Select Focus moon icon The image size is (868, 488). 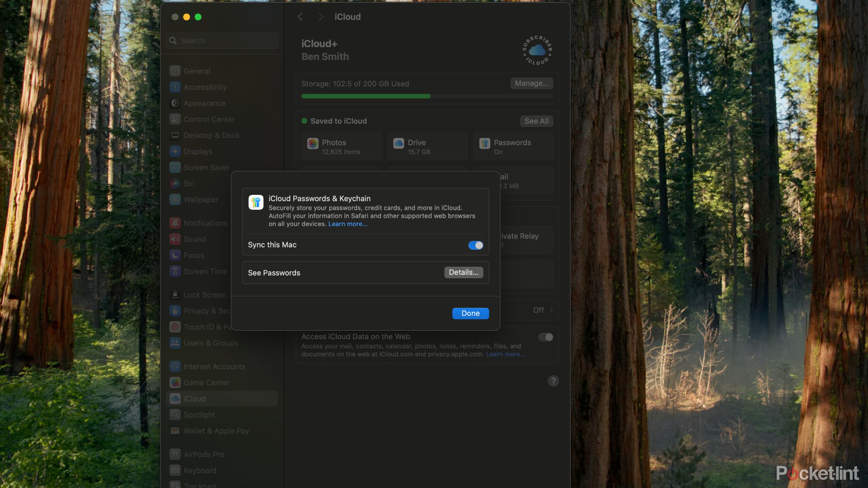(175, 255)
